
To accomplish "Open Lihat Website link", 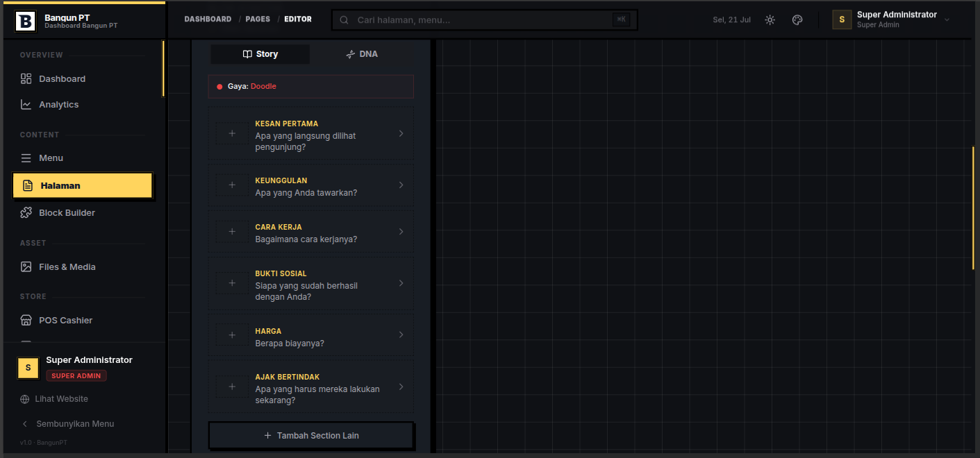I will click(x=54, y=399).
